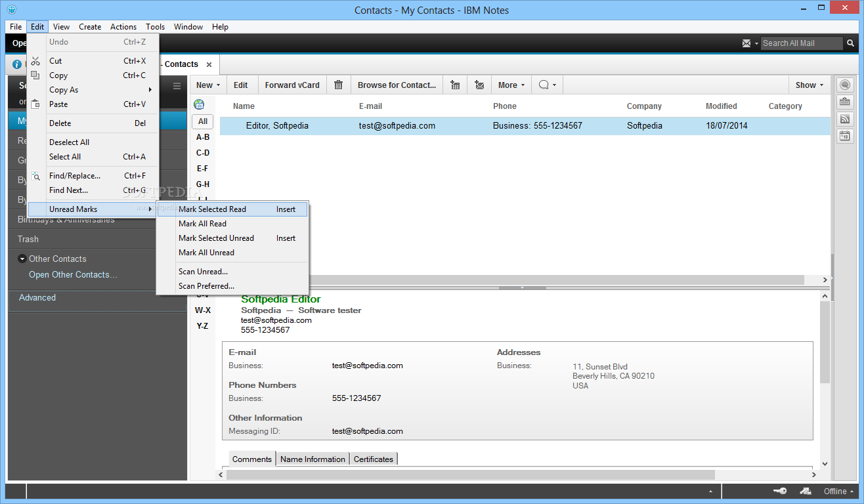The image size is (864, 504).
Task: Click the schedule meeting calendar toolbar icon
Action: pyautogui.click(x=455, y=85)
